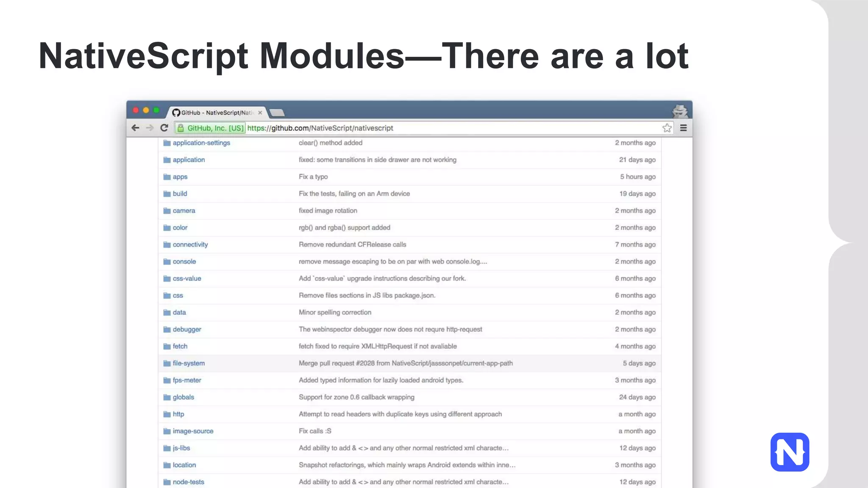Open the http folder link
This screenshot has height=488, width=868.
pyautogui.click(x=178, y=414)
